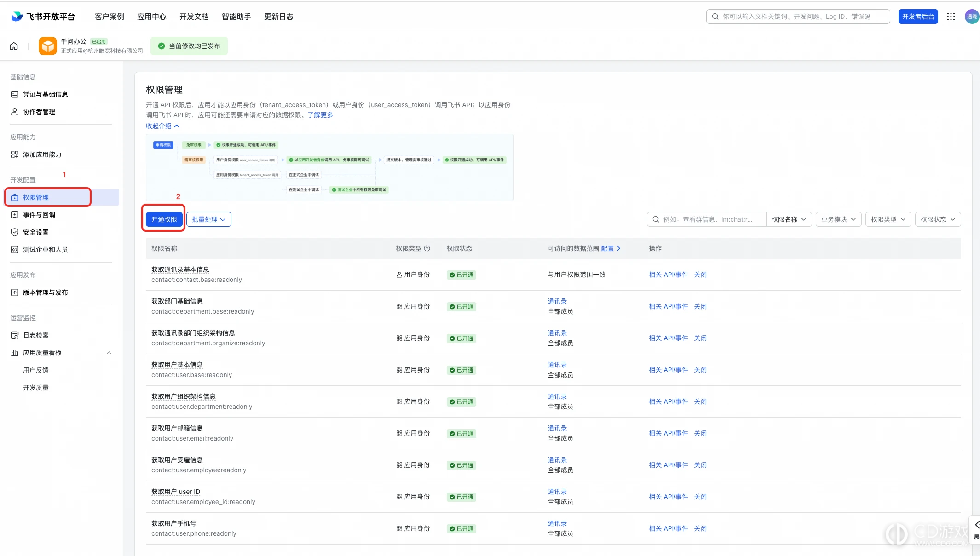This screenshot has width=980, height=556.
Task: Click the permission search input field
Action: pos(706,219)
